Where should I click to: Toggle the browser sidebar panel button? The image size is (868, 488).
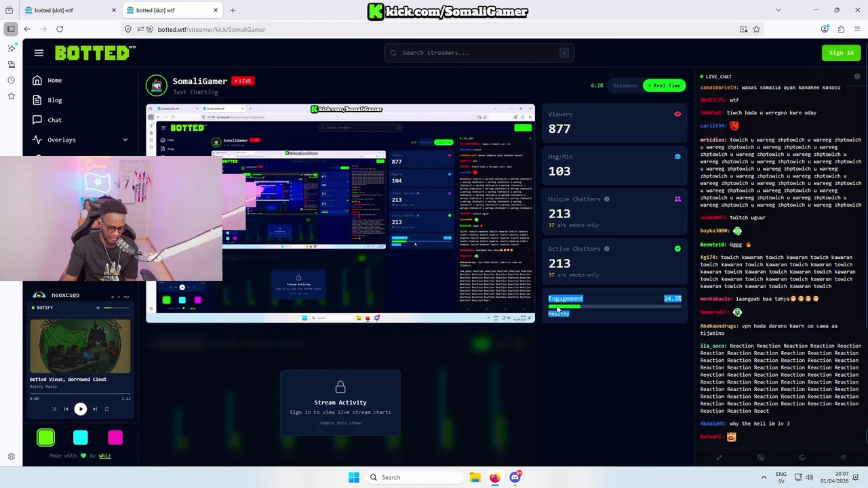pyautogui.click(x=11, y=29)
